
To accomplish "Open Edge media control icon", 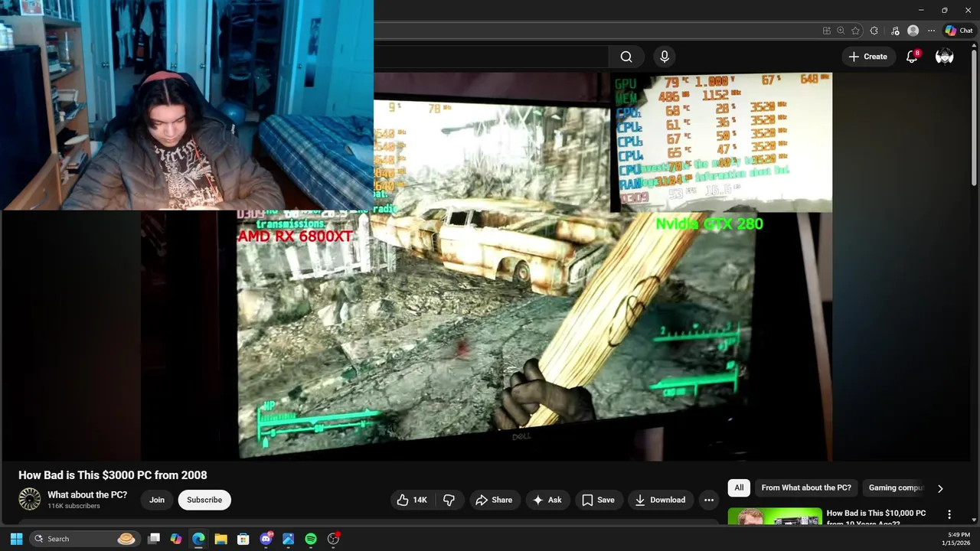I will 895,31.
